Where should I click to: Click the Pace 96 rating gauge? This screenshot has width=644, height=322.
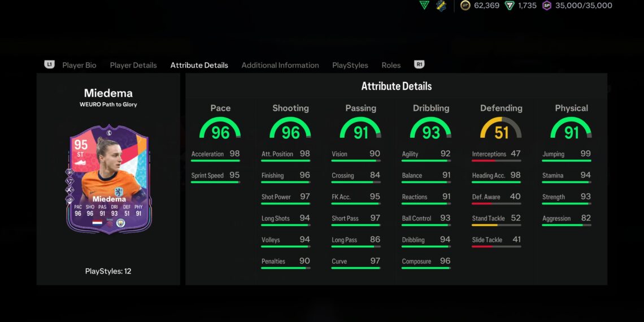tap(220, 129)
